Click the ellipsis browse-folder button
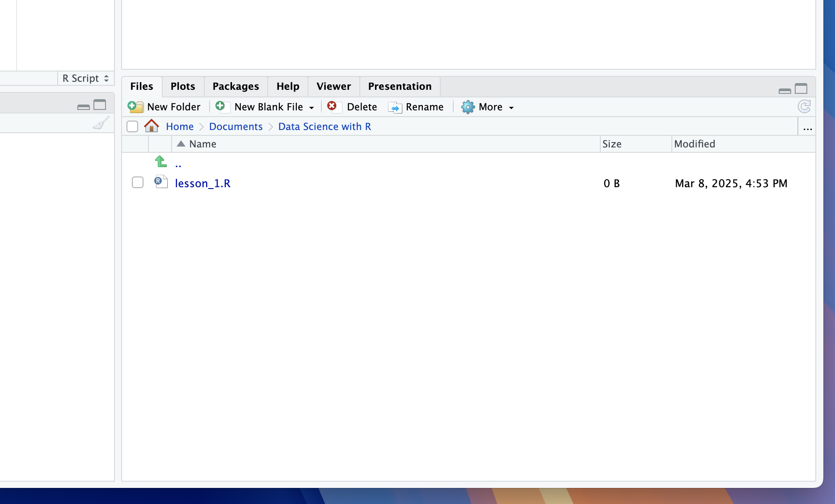Image resolution: width=835 pixels, height=504 pixels. tap(807, 128)
